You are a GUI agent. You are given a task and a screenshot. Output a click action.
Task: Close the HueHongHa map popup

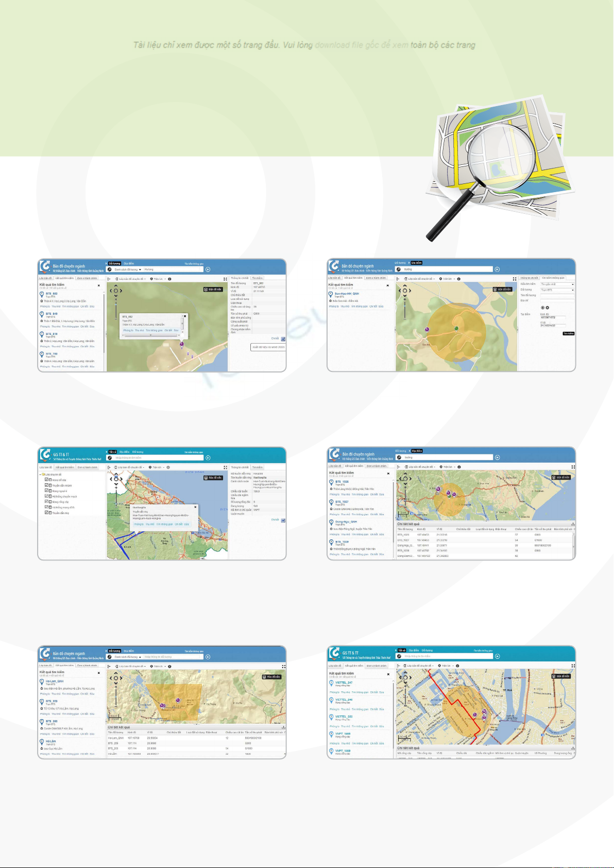[x=195, y=507]
